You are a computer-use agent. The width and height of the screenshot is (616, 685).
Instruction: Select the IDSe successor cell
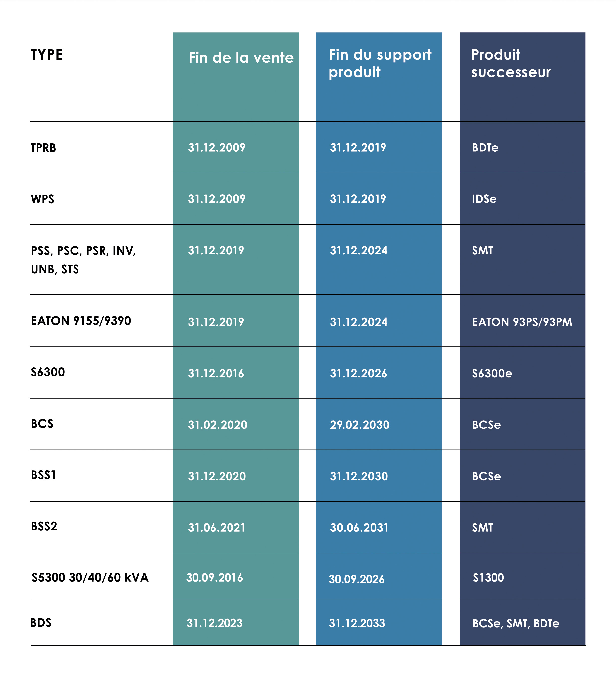pos(484,199)
